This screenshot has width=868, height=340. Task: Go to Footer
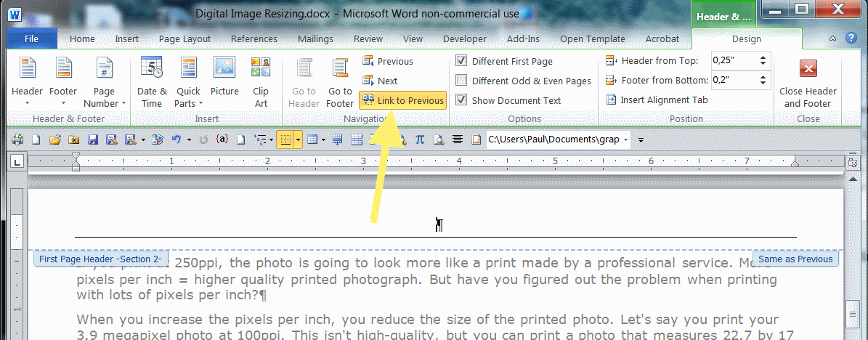[x=340, y=81]
